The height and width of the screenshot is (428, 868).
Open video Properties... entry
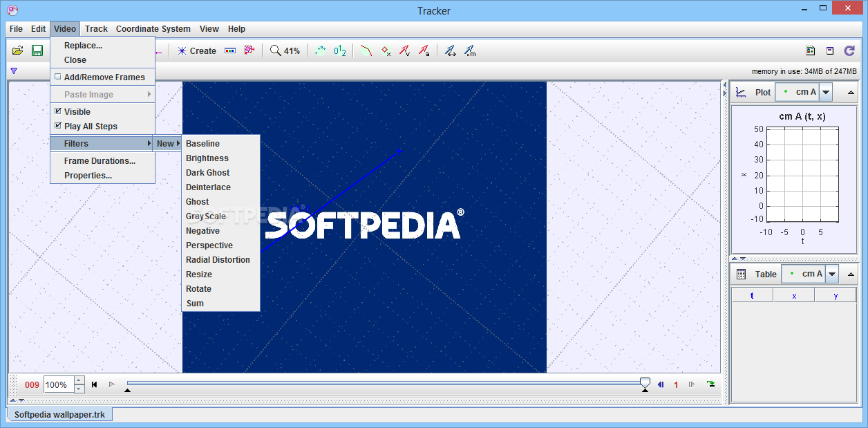coord(102,175)
